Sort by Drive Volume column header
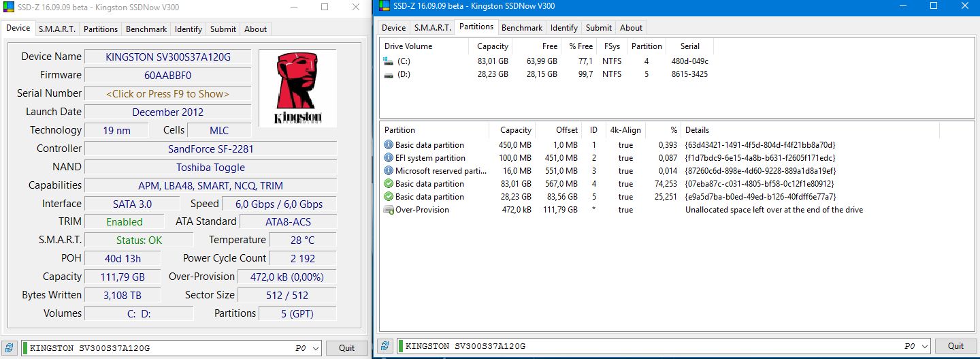This screenshot has width=980, height=359. click(424, 46)
